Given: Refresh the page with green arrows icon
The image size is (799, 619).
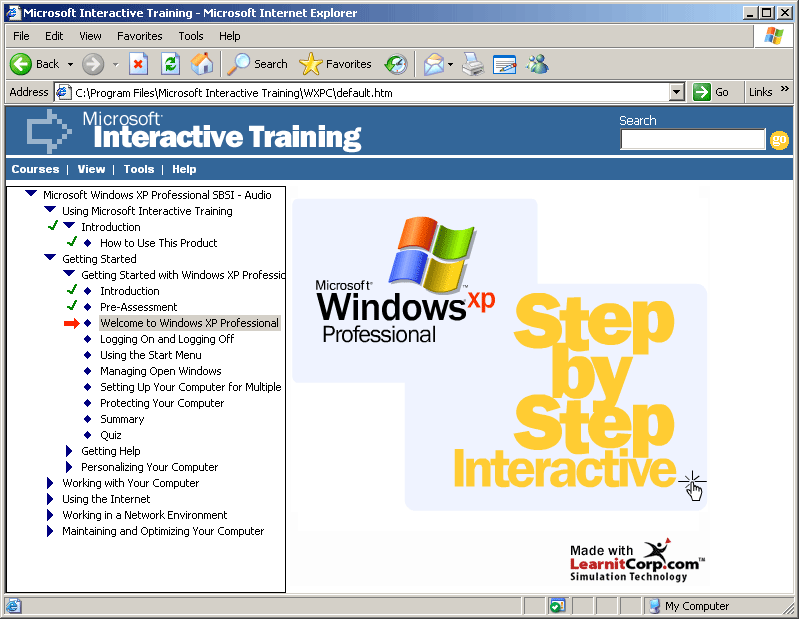Looking at the screenshot, I should click(170, 64).
